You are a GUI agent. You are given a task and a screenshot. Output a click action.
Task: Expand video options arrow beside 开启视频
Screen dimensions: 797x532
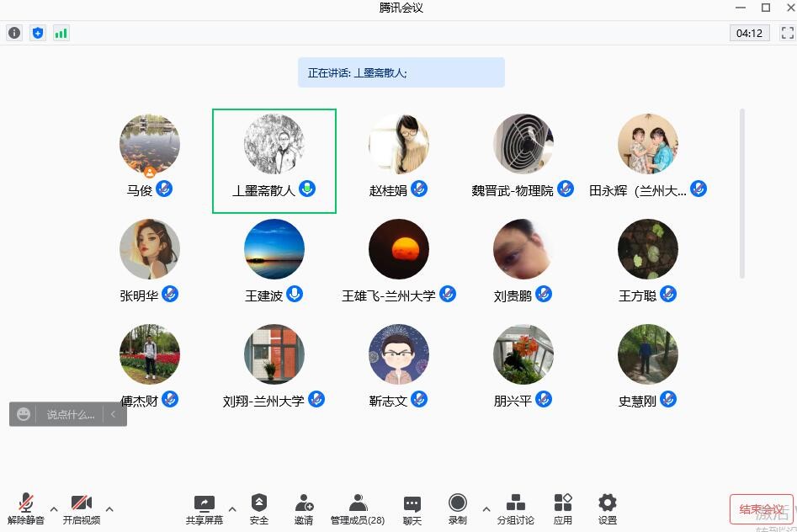[x=109, y=508]
